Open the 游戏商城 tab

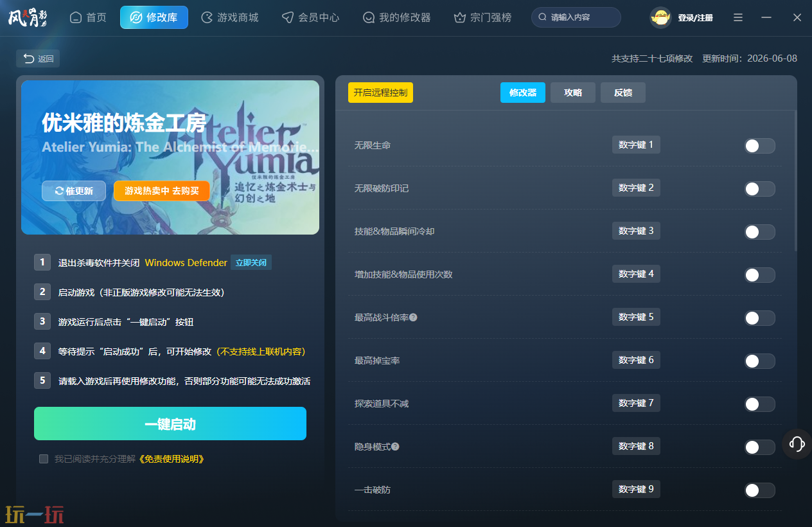click(x=230, y=17)
